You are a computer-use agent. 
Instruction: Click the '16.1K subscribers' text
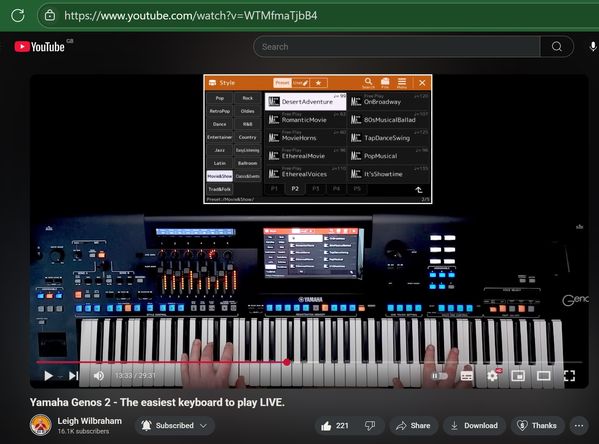click(83, 431)
